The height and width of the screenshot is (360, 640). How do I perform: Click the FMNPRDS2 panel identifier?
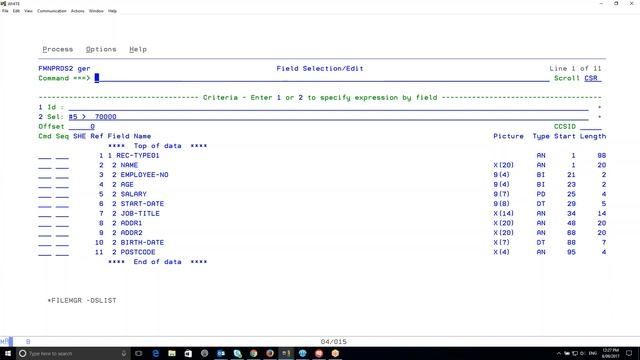(x=56, y=69)
